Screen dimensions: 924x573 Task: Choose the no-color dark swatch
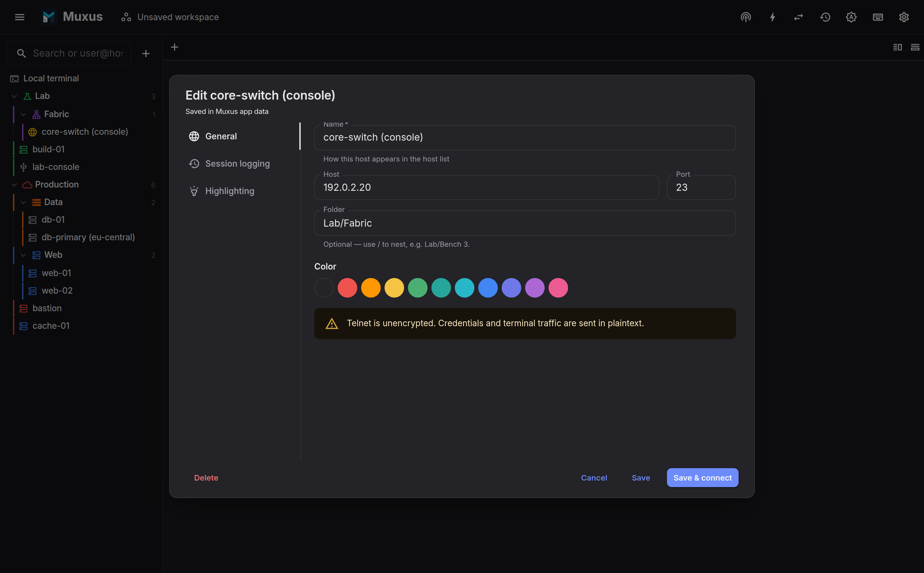[x=324, y=288]
